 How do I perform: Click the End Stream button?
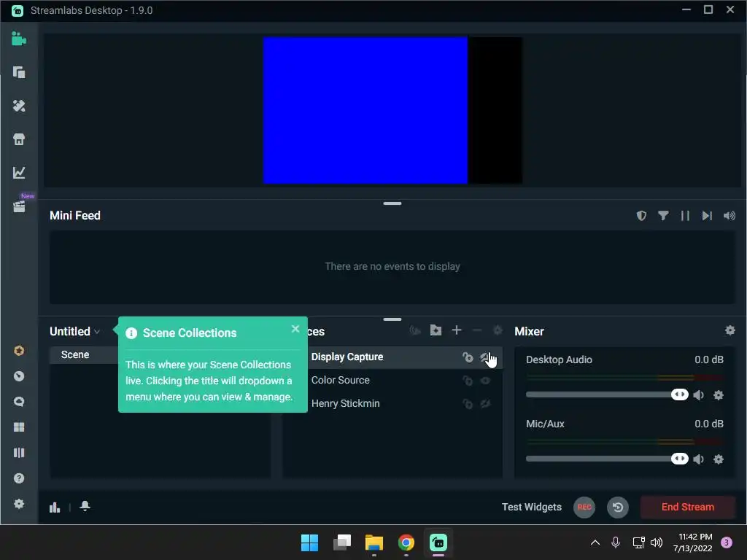pyautogui.click(x=687, y=507)
